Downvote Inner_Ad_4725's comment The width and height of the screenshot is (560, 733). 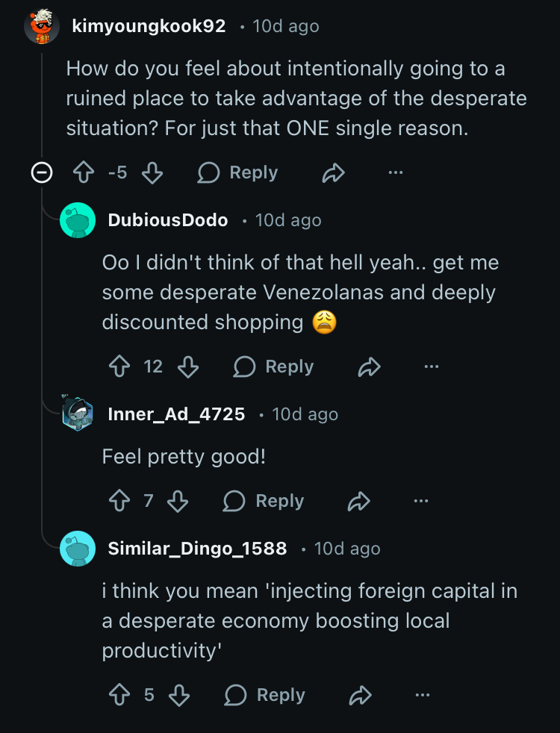(x=178, y=501)
